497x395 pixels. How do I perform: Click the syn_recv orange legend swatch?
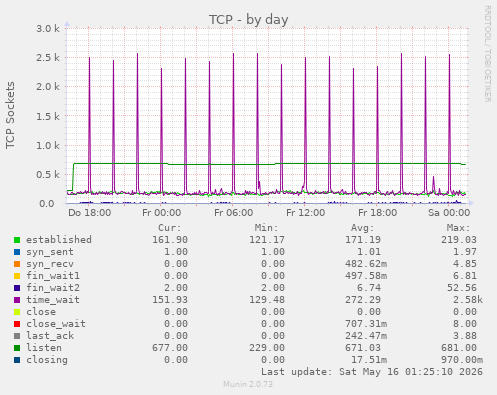(x=17, y=264)
